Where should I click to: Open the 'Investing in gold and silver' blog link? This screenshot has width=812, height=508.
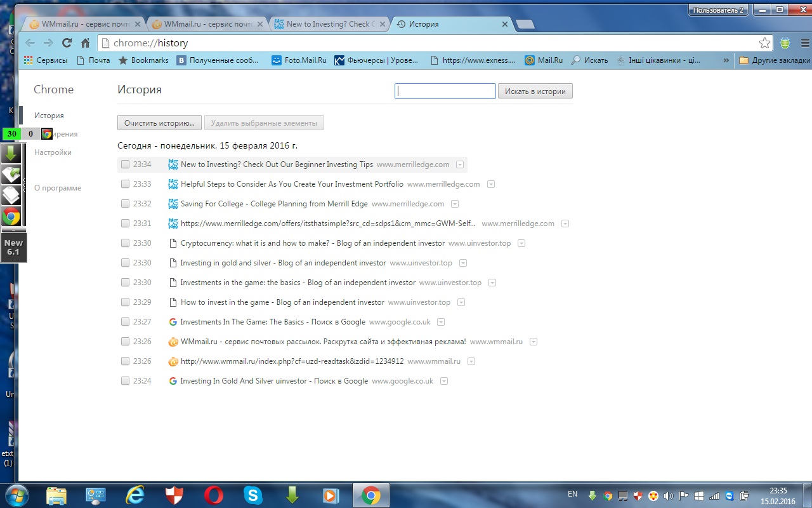coord(283,263)
